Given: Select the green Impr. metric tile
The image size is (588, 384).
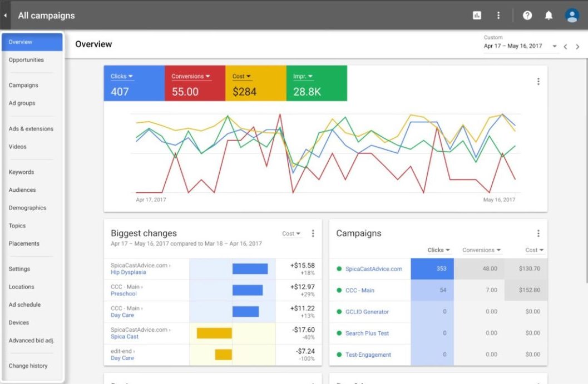Looking at the screenshot, I should coord(317,83).
